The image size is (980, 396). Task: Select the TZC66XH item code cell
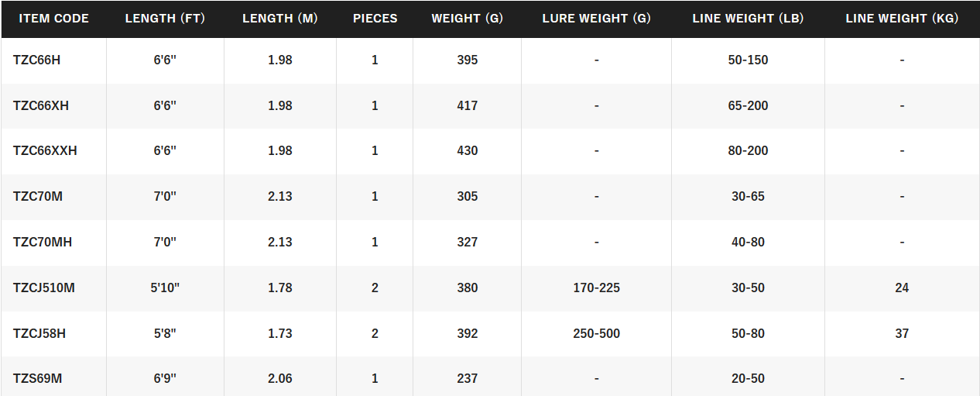(x=41, y=105)
